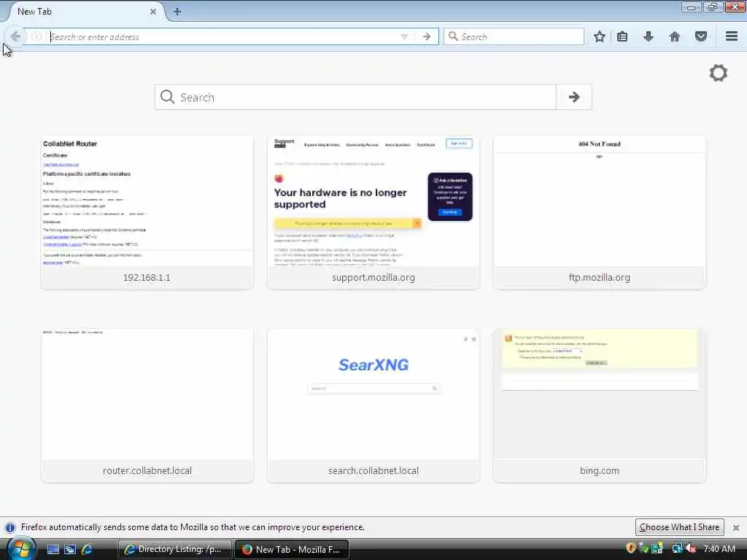Screen dimensions: 747x560
Task: Click the magnifier icon in toolbar search box
Action: tap(453, 36)
